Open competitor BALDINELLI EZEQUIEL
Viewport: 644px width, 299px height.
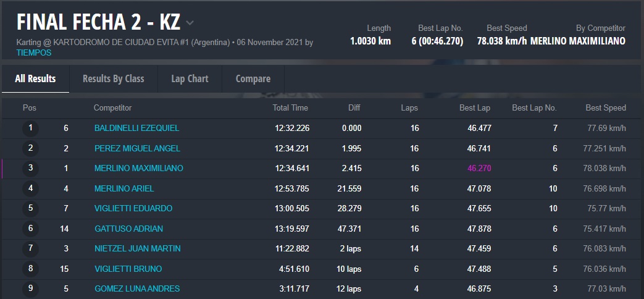pyautogui.click(x=136, y=128)
